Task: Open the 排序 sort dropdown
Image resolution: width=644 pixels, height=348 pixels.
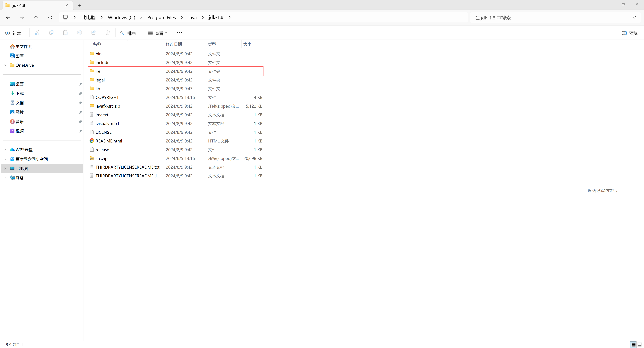Action: point(130,33)
